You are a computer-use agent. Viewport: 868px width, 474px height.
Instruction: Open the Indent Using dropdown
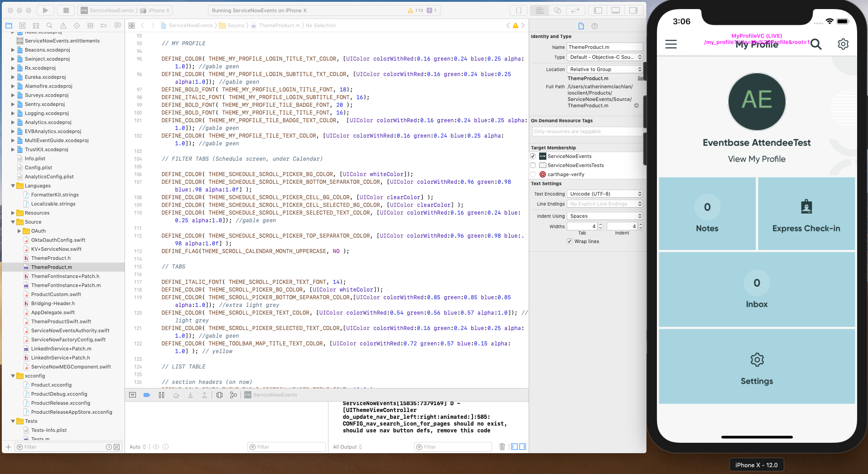pyautogui.click(x=605, y=216)
